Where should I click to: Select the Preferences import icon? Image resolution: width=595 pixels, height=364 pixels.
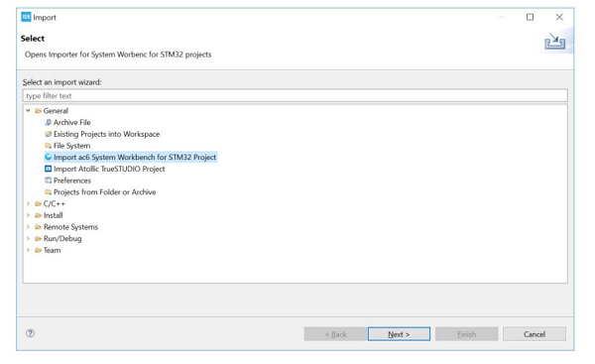[49, 181]
